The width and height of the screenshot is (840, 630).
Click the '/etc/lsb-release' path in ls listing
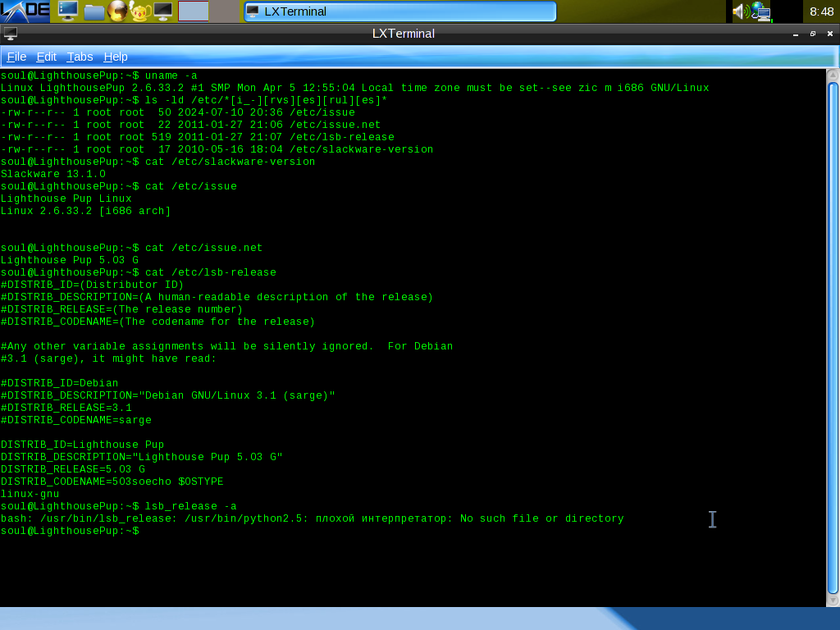342,137
